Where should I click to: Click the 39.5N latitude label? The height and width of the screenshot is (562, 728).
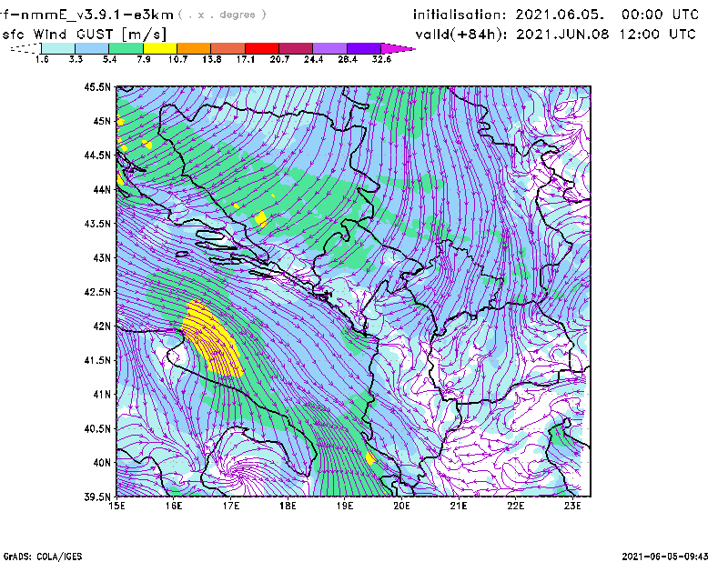coord(97,497)
